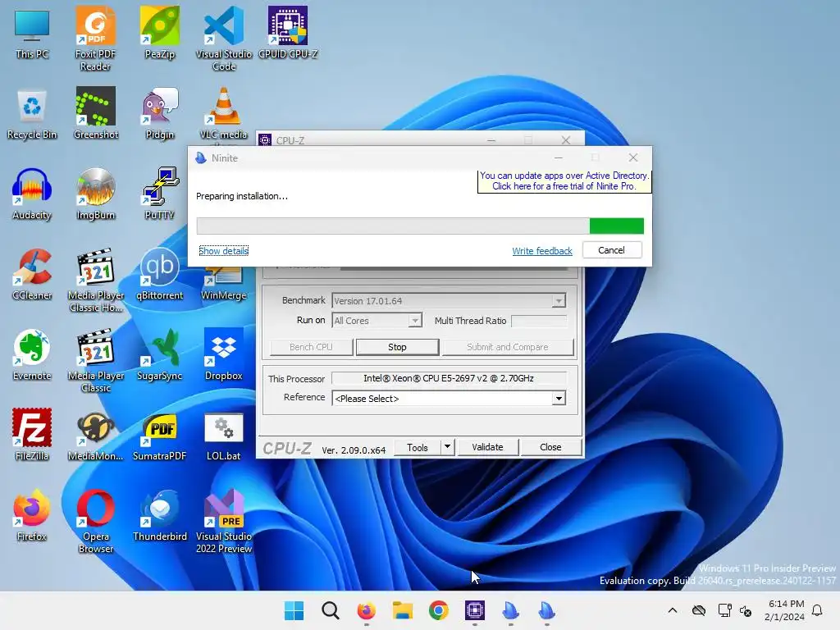
Task: Click the Ninite Pro free trial banner
Action: (x=564, y=181)
